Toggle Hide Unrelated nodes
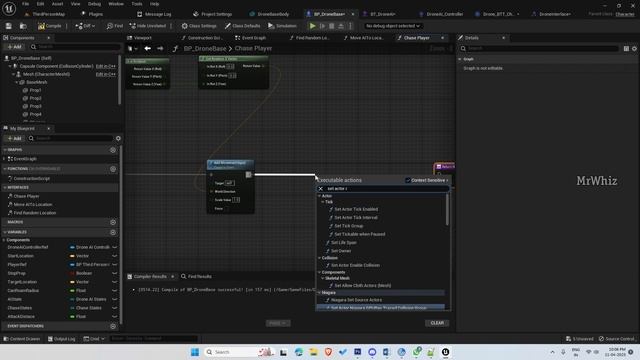Viewport: 640px width, 360px height. point(148,26)
